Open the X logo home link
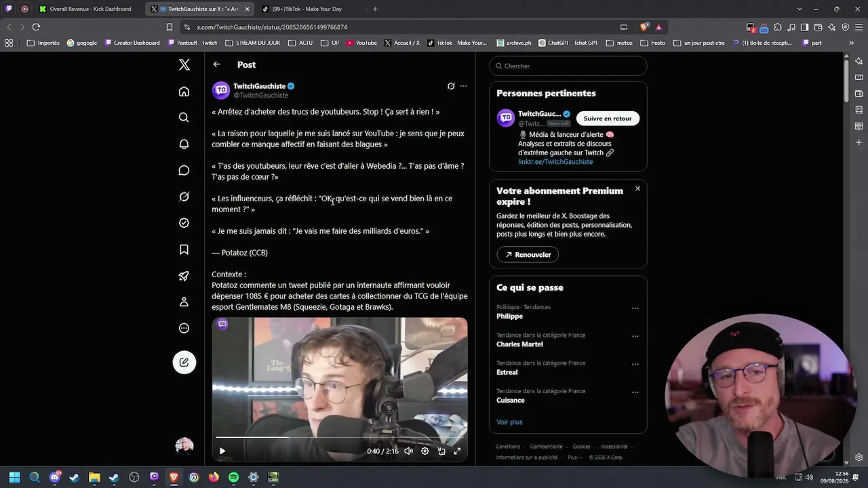 tap(184, 64)
